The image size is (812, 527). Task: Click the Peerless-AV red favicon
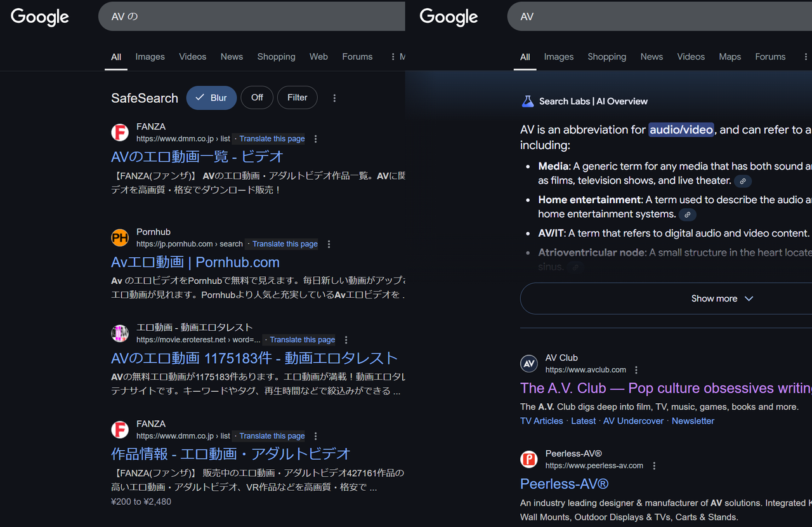pos(529,459)
